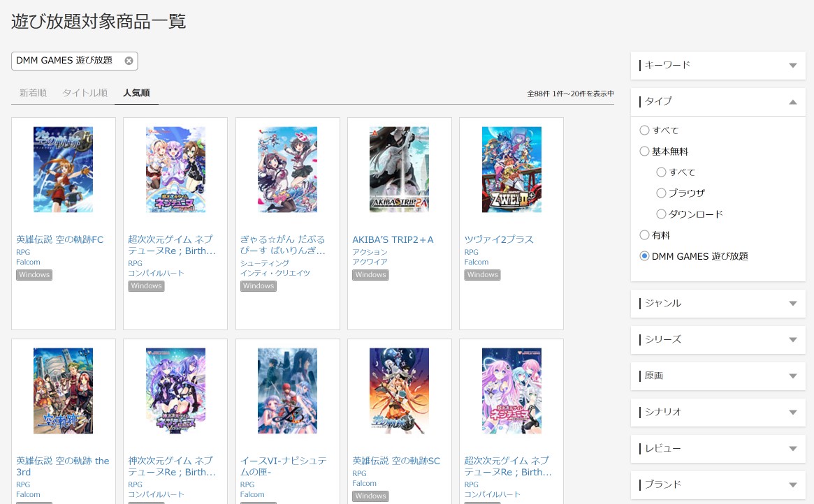Viewport: 814px width, 504px height.
Task: Click Falcom brand under 空の軌跡FC
Action: 28,262
